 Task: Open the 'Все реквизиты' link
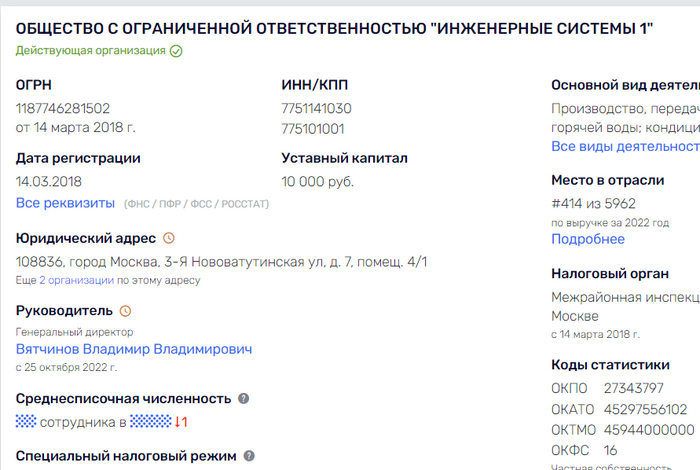tap(65, 203)
